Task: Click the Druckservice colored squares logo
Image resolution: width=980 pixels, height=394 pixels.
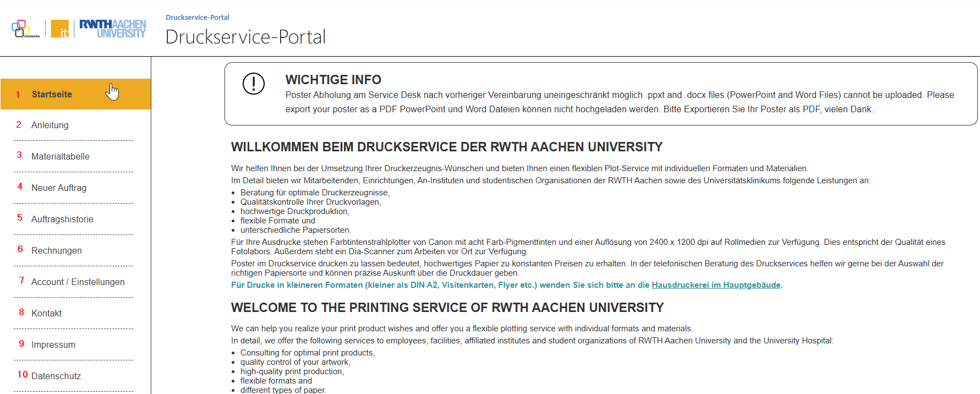Action: click(x=25, y=29)
